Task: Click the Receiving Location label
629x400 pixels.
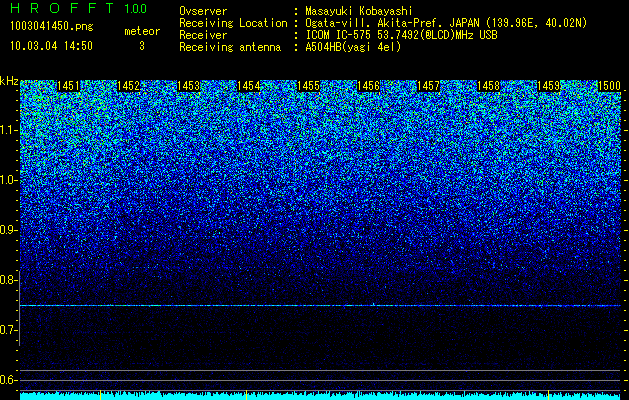Action: point(233,23)
